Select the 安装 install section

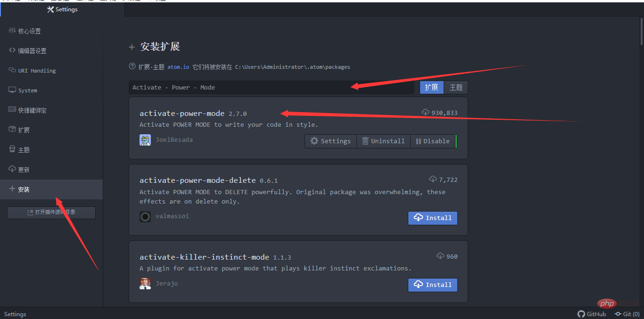click(51, 189)
